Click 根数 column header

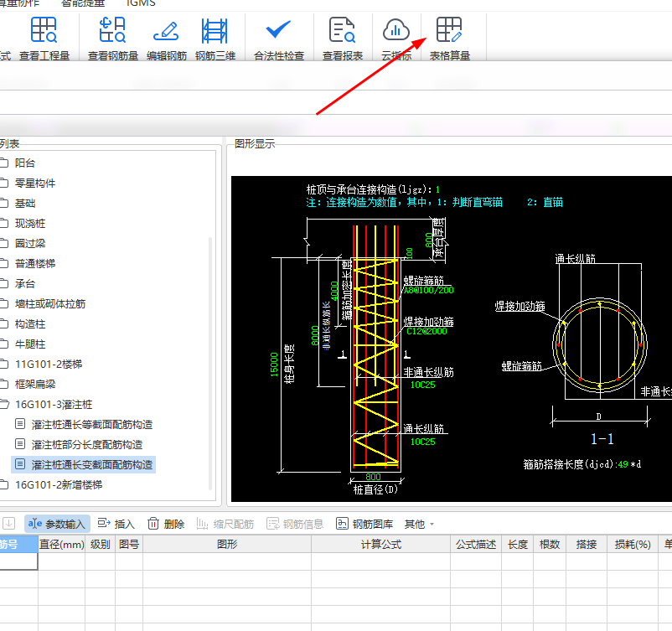[550, 545]
